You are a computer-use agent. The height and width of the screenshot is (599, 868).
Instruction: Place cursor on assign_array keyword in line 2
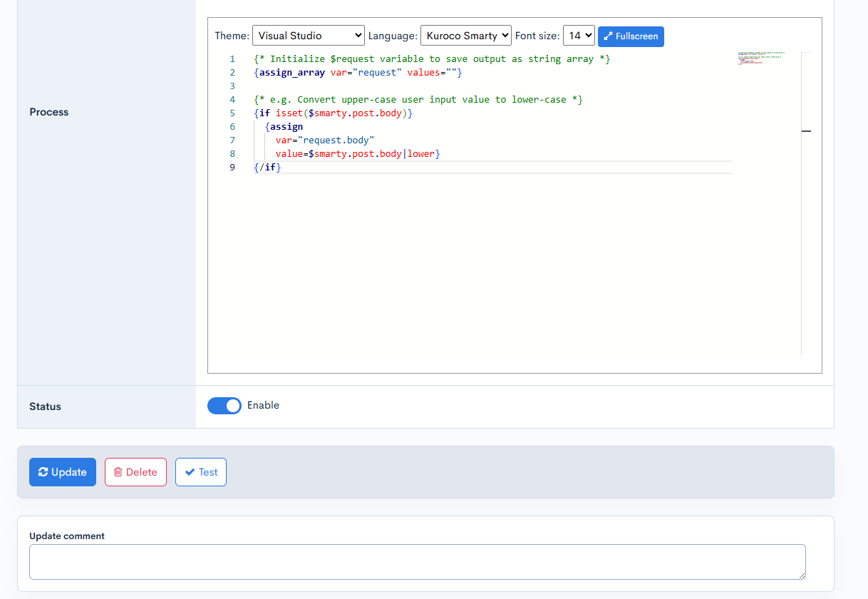[291, 73]
